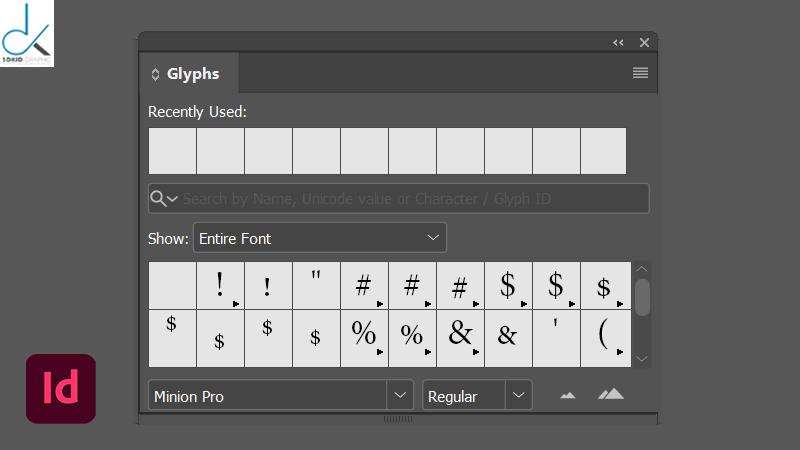Switch to the Glyphs tab
800x450 pixels.
pyautogui.click(x=193, y=74)
